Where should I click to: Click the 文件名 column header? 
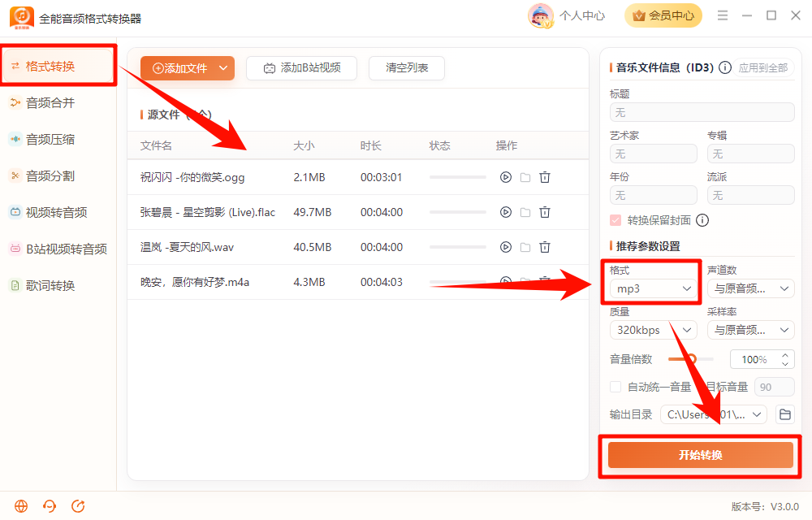(x=156, y=145)
